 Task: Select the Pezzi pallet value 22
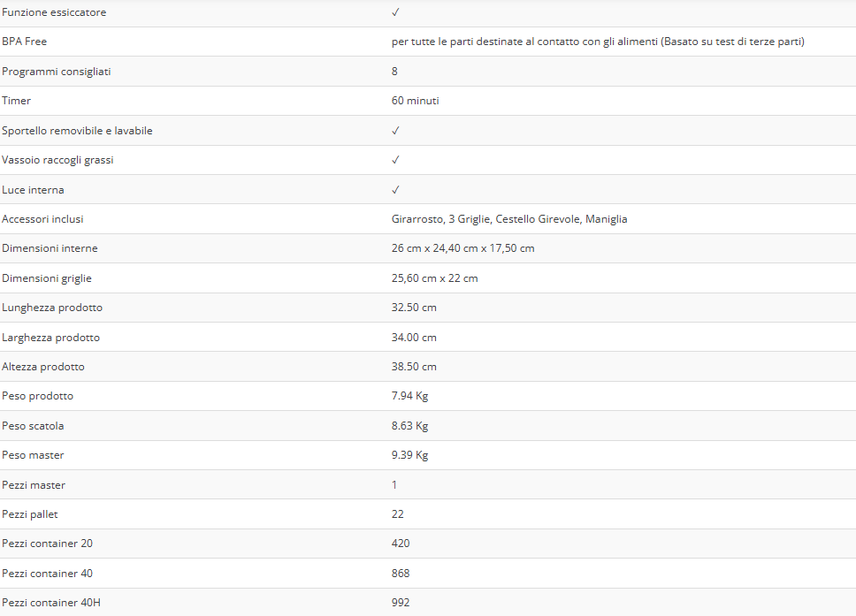tap(398, 514)
